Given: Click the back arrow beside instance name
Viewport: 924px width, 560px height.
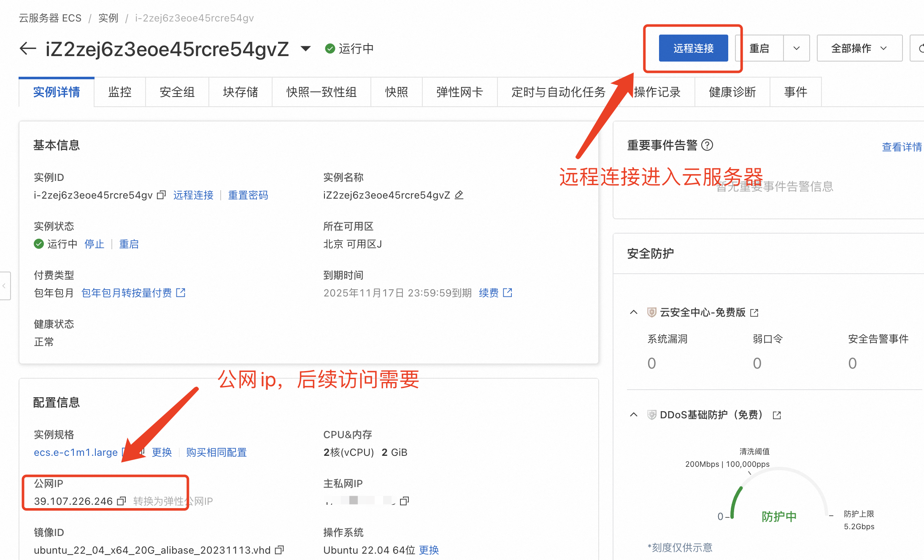Looking at the screenshot, I should (x=28, y=48).
